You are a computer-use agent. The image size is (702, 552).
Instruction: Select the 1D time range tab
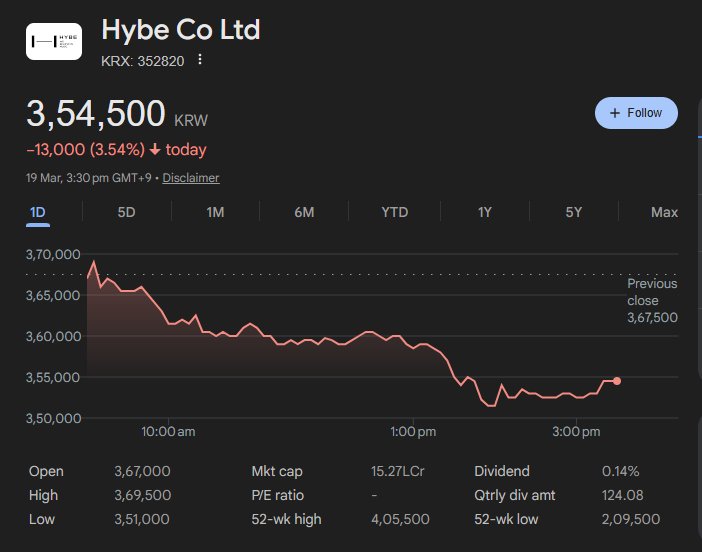tap(38, 212)
